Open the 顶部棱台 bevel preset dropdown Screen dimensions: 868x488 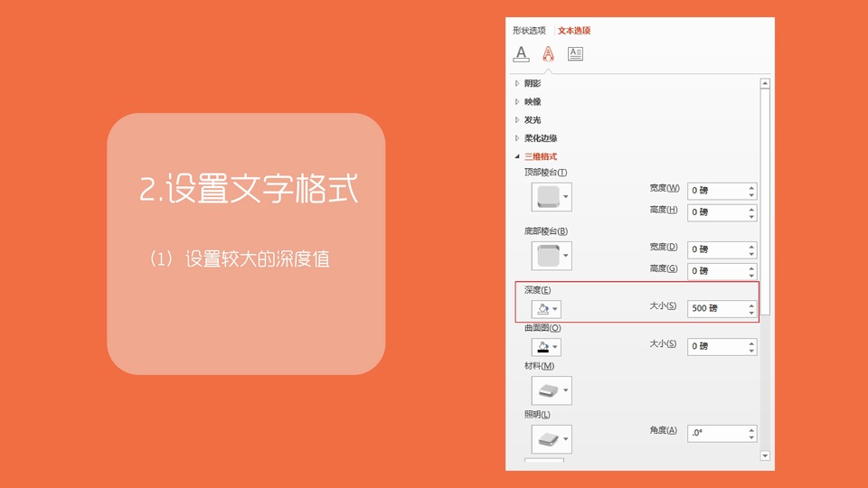click(x=551, y=196)
